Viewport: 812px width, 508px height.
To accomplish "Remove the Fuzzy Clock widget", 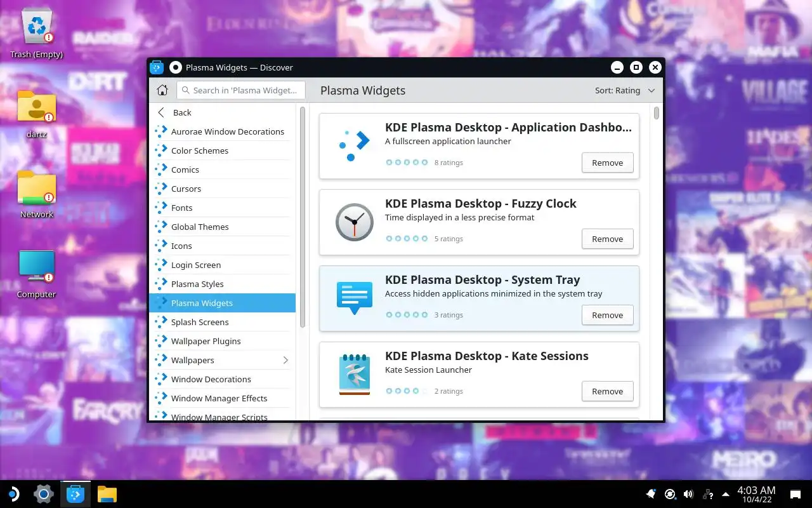I will coord(607,239).
